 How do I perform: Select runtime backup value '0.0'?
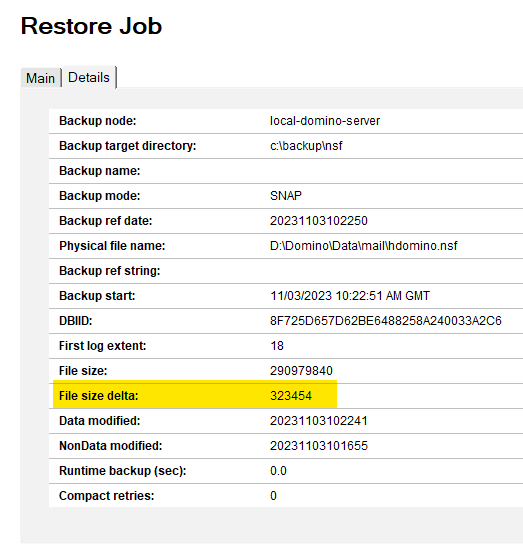click(278, 471)
